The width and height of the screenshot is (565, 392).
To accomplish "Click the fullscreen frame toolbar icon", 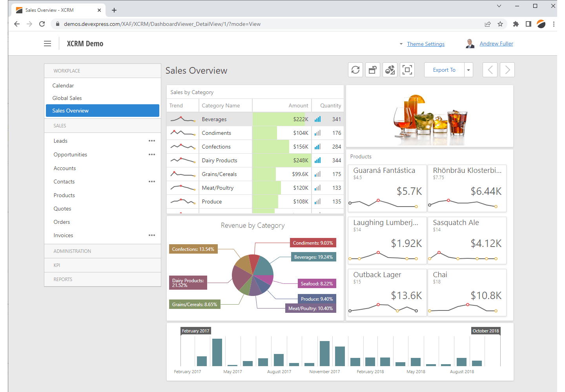I will [407, 70].
